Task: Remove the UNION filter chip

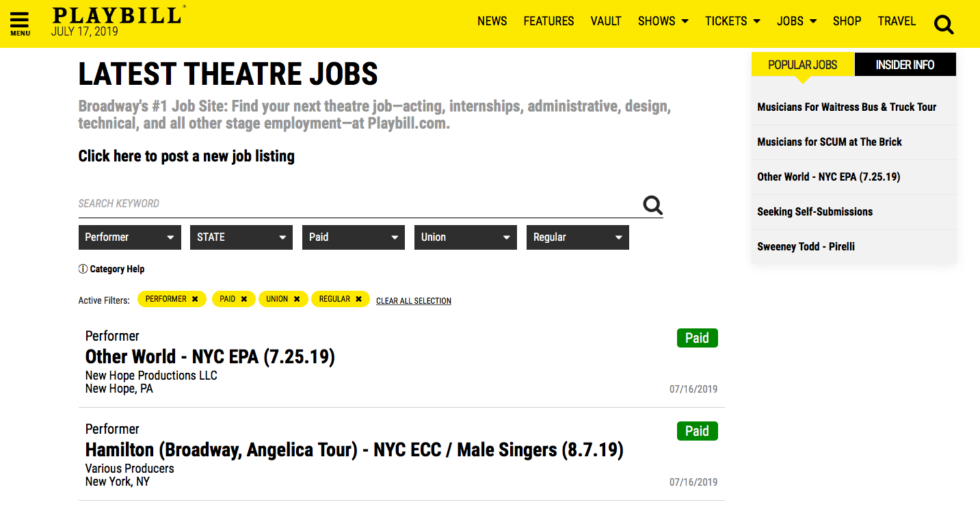Action: [297, 299]
